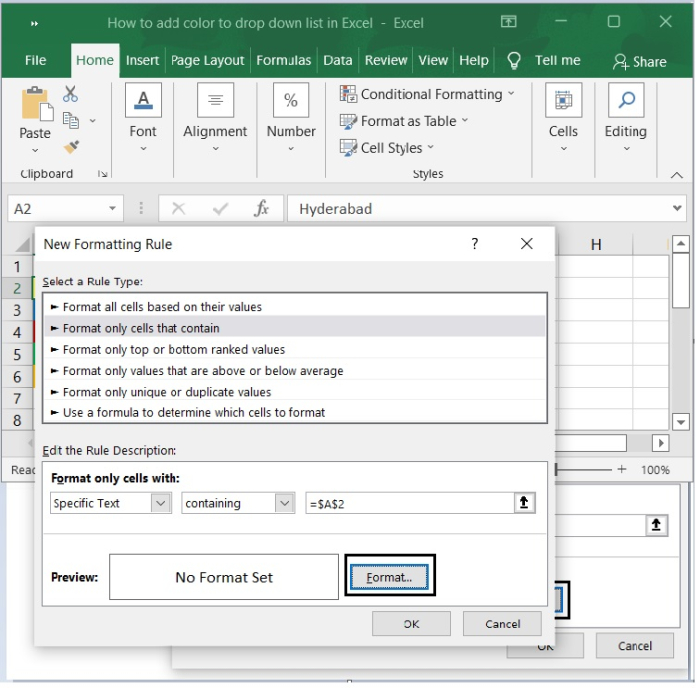
Task: Switch to the Page Layout tab
Action: tap(208, 60)
